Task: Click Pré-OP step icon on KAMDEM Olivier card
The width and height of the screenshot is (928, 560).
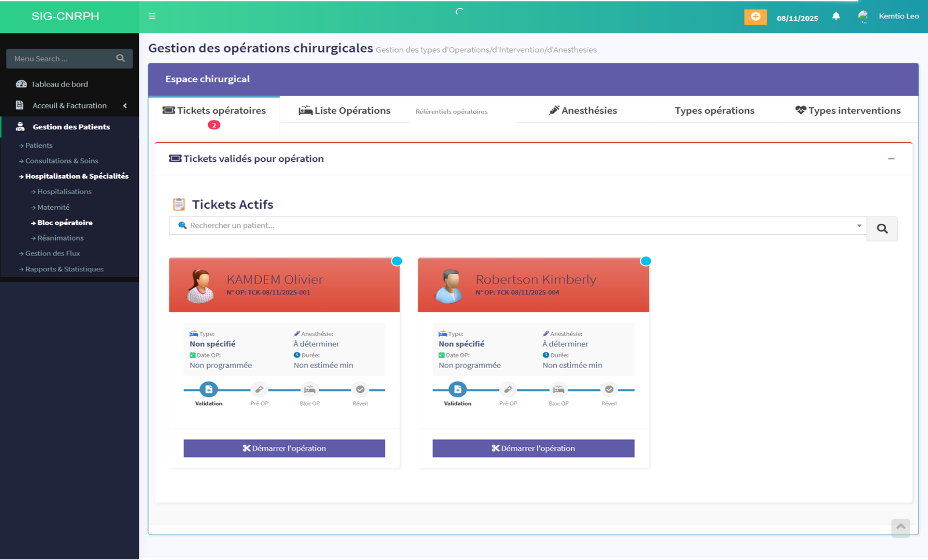Action: [x=259, y=390]
